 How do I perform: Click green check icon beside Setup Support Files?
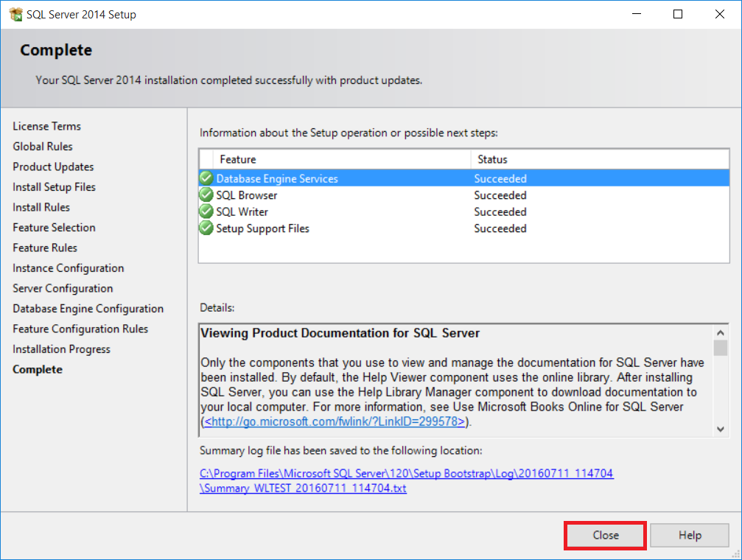click(x=206, y=228)
